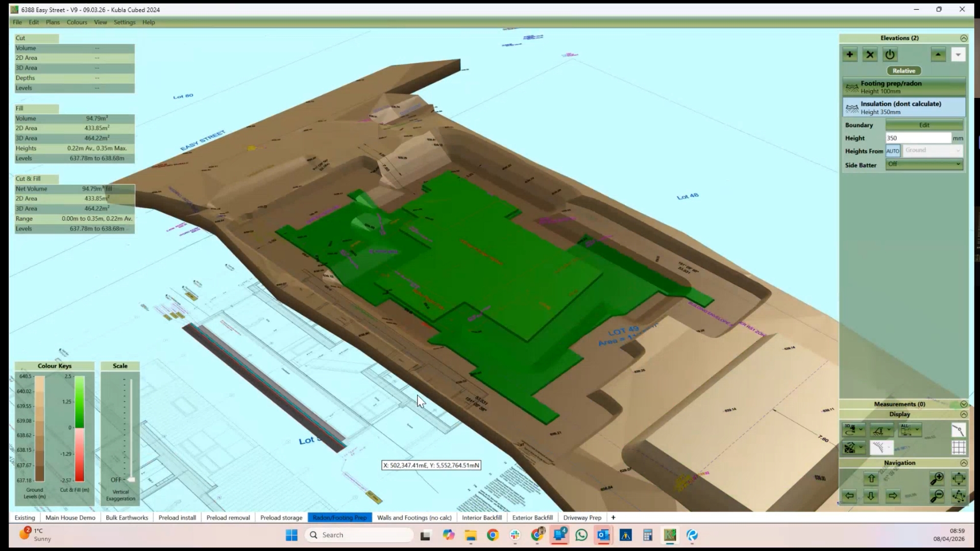Viewport: 980px width, 551px height.
Task: Expand the Measurements panel
Action: pyautogui.click(x=963, y=404)
